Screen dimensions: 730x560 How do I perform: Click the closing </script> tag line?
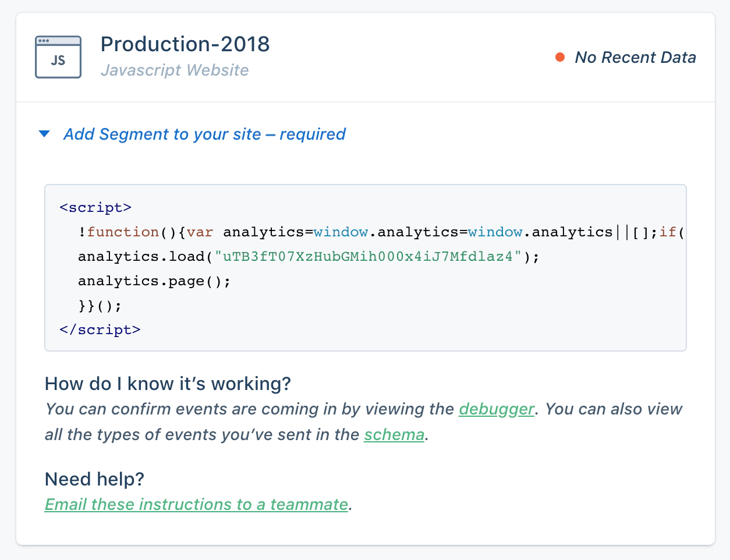(100, 330)
